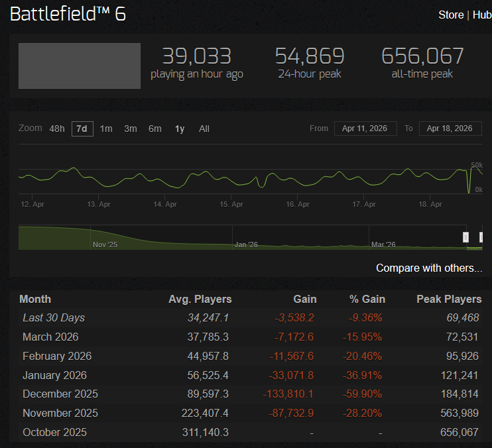Click gain value -33,071.8

[x=291, y=375]
